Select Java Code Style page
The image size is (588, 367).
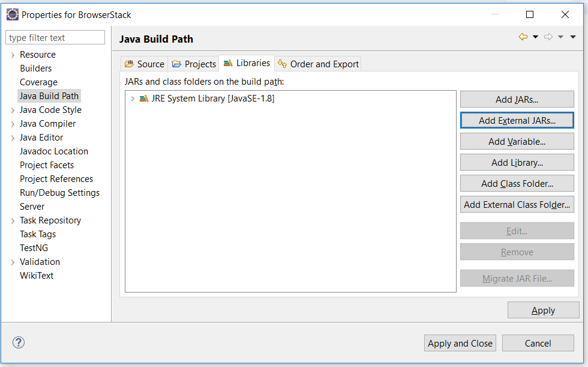[x=50, y=110]
